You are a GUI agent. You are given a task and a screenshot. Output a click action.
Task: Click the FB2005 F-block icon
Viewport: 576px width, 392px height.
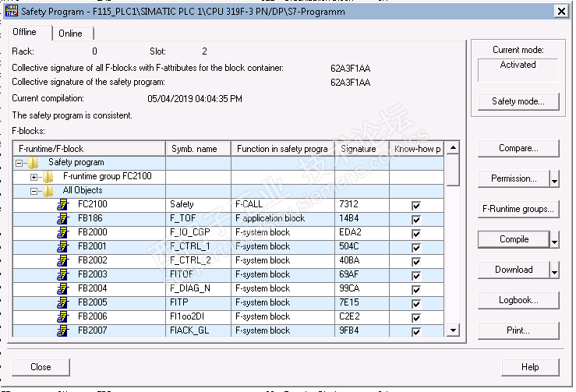pyautogui.click(x=63, y=302)
